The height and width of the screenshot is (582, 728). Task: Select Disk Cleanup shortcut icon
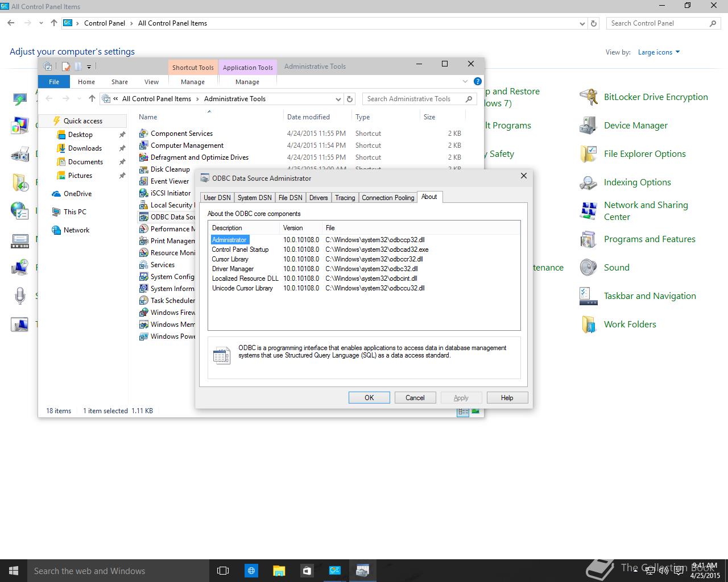[x=144, y=169]
